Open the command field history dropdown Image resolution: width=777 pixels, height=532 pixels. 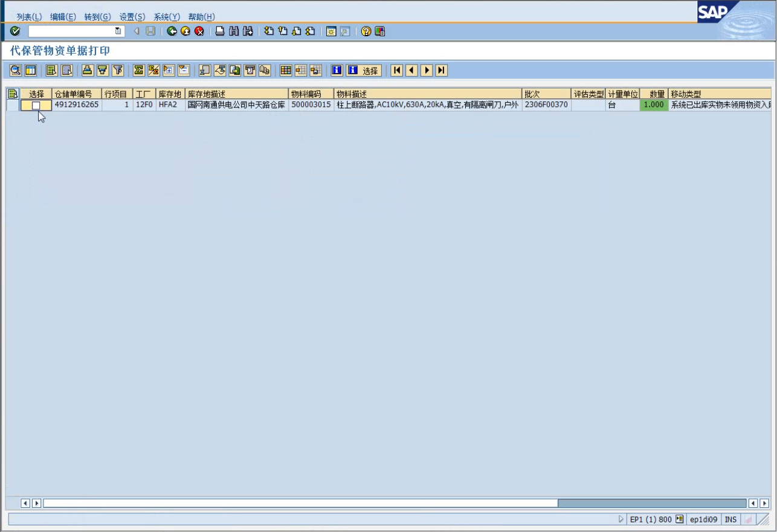point(118,31)
